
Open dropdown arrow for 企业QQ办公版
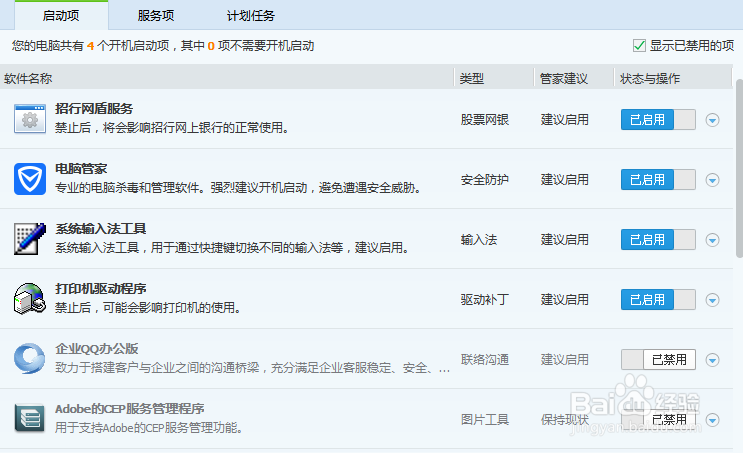pyautogui.click(x=712, y=360)
